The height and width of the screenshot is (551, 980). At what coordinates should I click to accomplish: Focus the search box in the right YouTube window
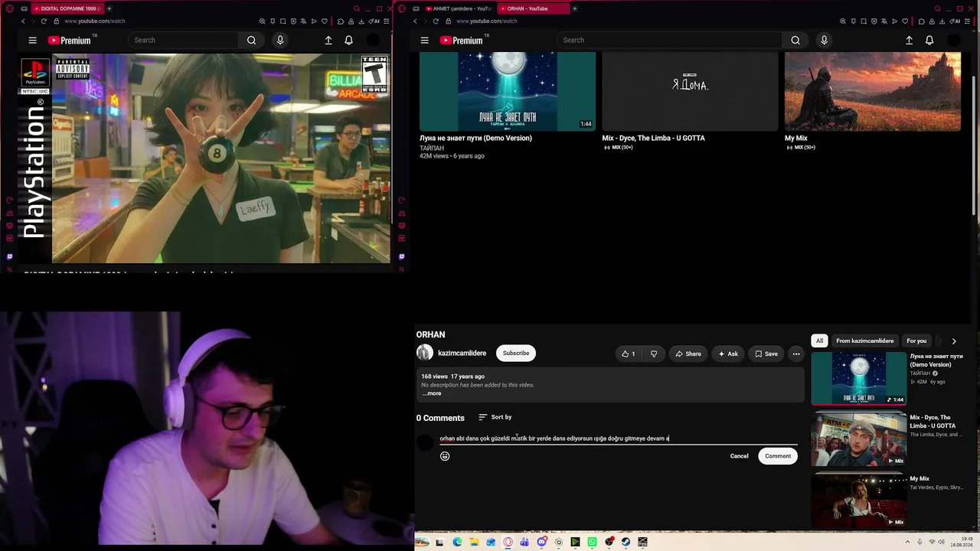coord(669,41)
